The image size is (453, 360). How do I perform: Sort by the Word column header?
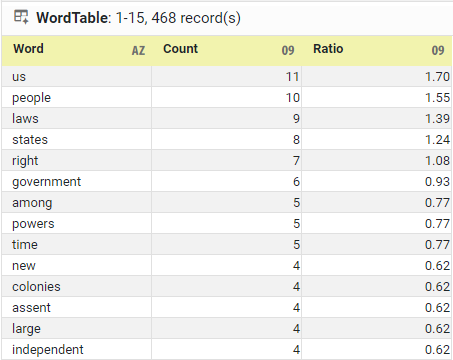[28, 49]
